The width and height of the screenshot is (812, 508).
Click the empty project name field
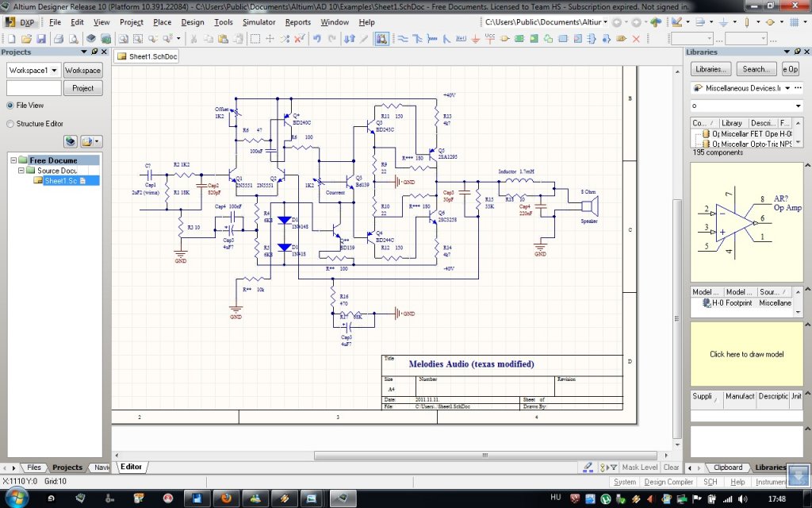(33, 88)
